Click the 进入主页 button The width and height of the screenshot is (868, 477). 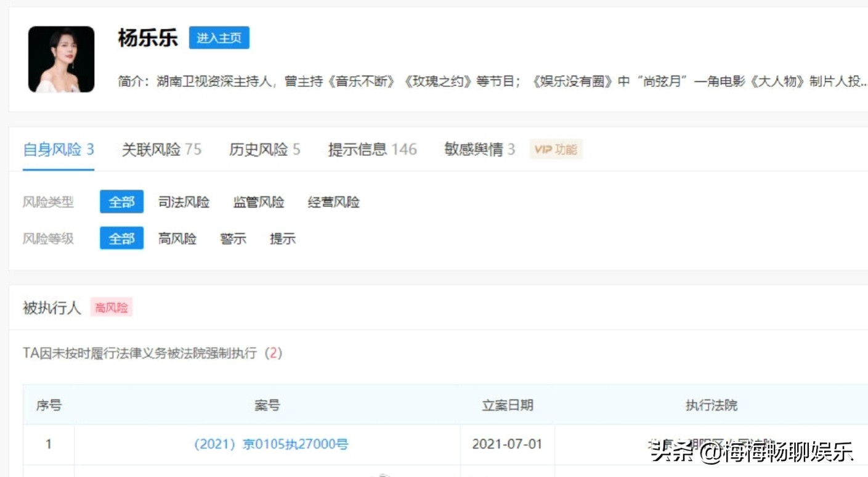pyautogui.click(x=219, y=38)
